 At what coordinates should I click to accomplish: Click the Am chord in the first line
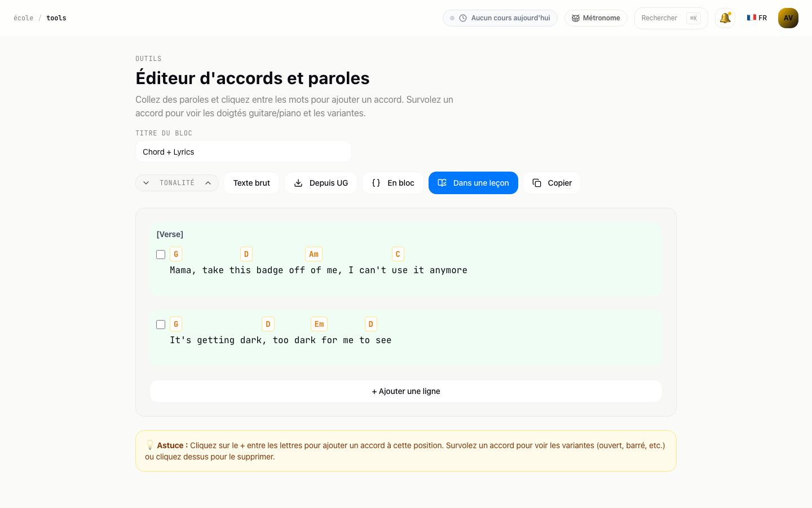tap(314, 254)
